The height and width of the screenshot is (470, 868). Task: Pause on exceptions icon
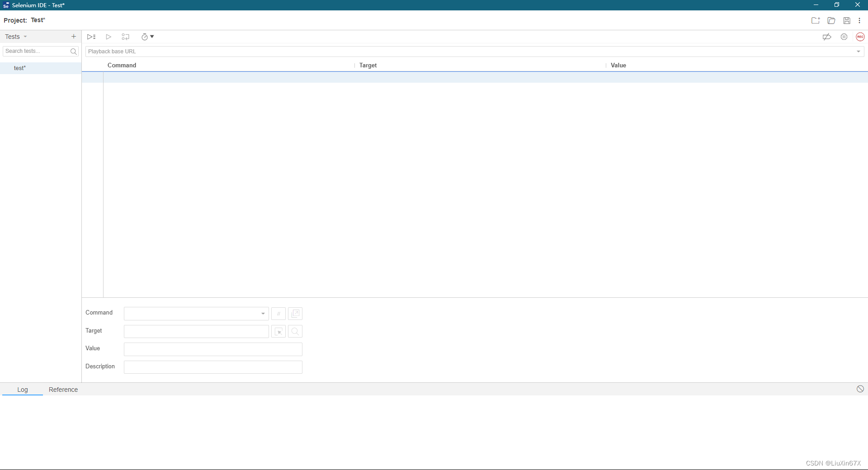pos(844,37)
